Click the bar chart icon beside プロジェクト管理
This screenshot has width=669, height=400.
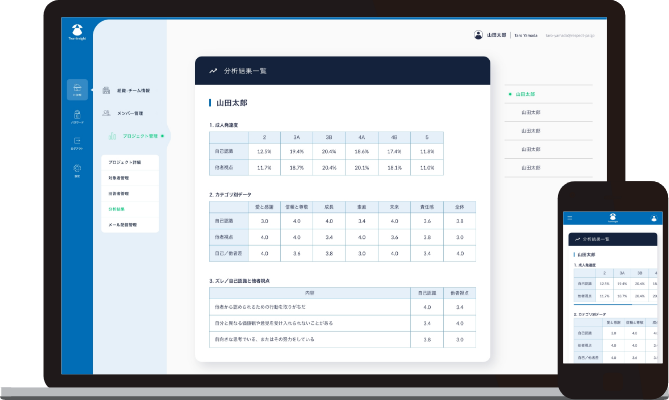coord(112,136)
